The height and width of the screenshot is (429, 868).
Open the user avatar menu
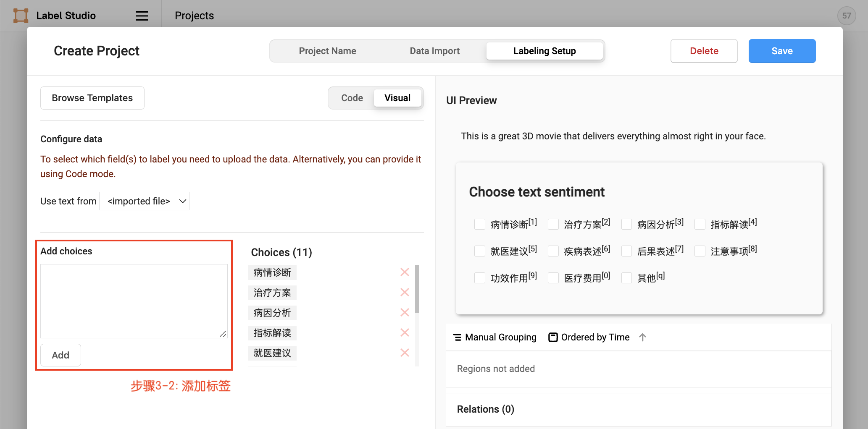click(x=846, y=16)
